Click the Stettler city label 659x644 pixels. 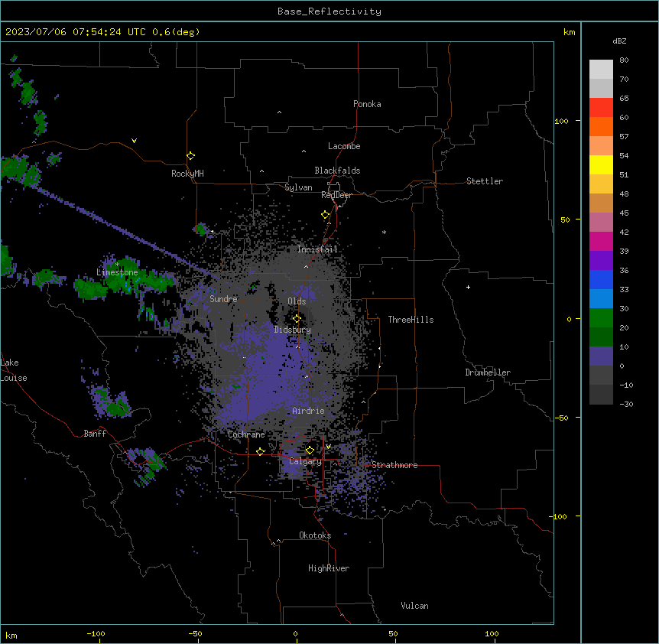click(485, 181)
